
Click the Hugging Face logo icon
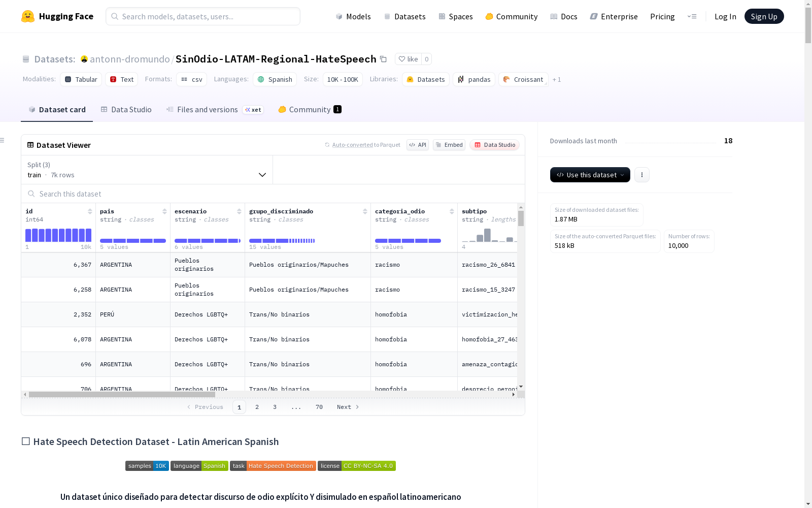tap(28, 16)
